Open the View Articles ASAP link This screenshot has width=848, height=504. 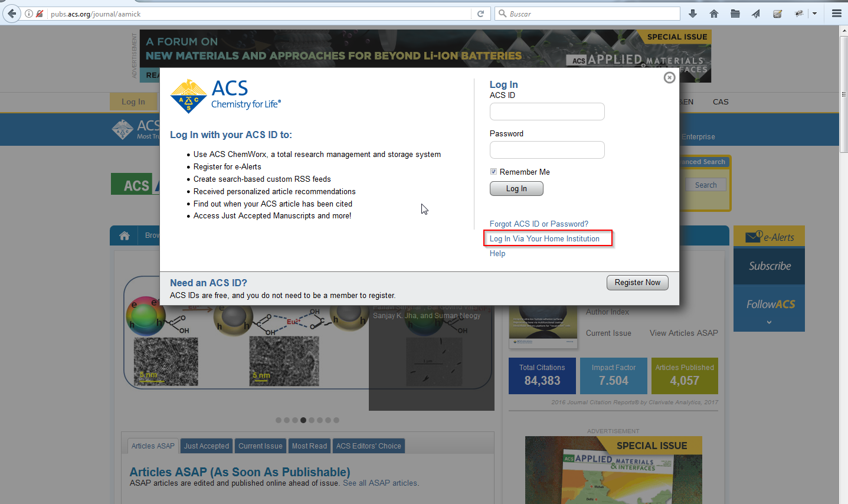(x=684, y=333)
